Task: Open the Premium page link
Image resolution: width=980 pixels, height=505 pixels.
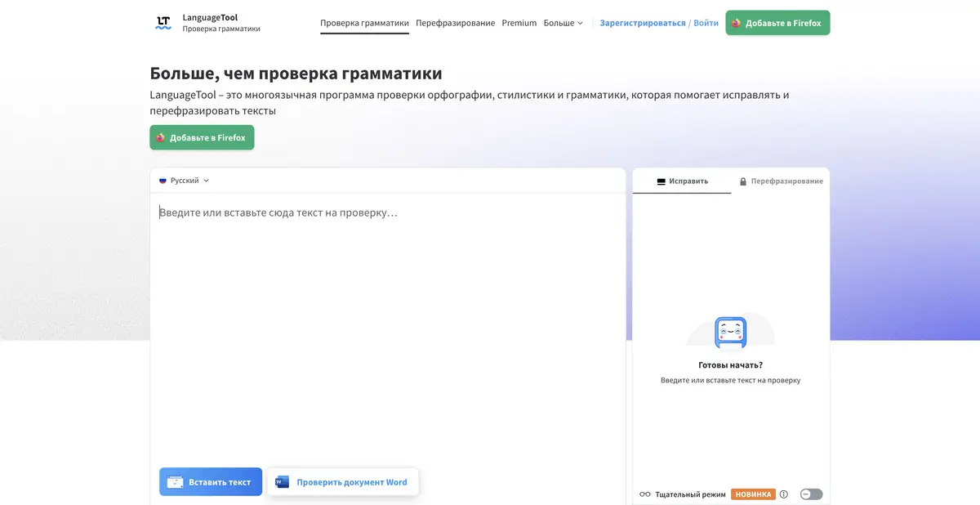Action: pyautogui.click(x=519, y=23)
